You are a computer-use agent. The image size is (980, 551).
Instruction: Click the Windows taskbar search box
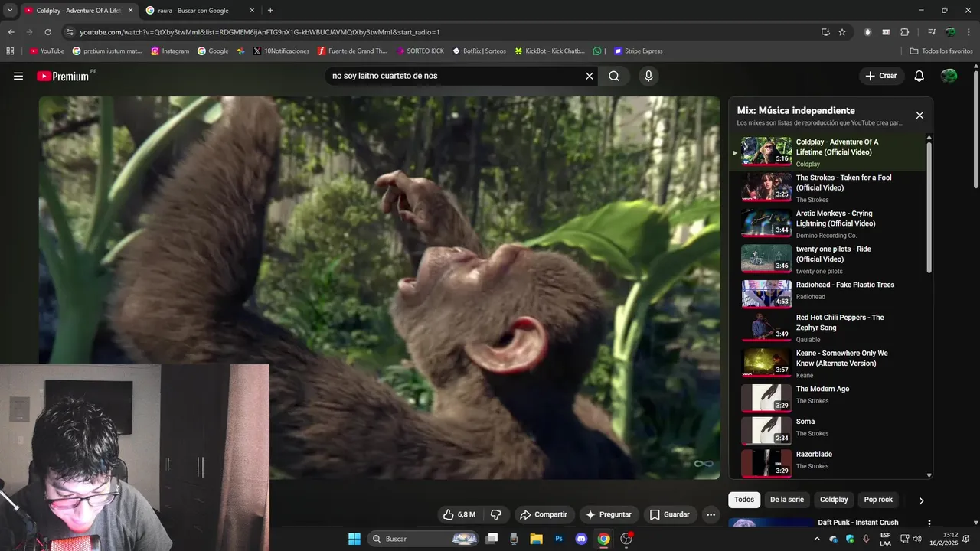[x=423, y=539]
